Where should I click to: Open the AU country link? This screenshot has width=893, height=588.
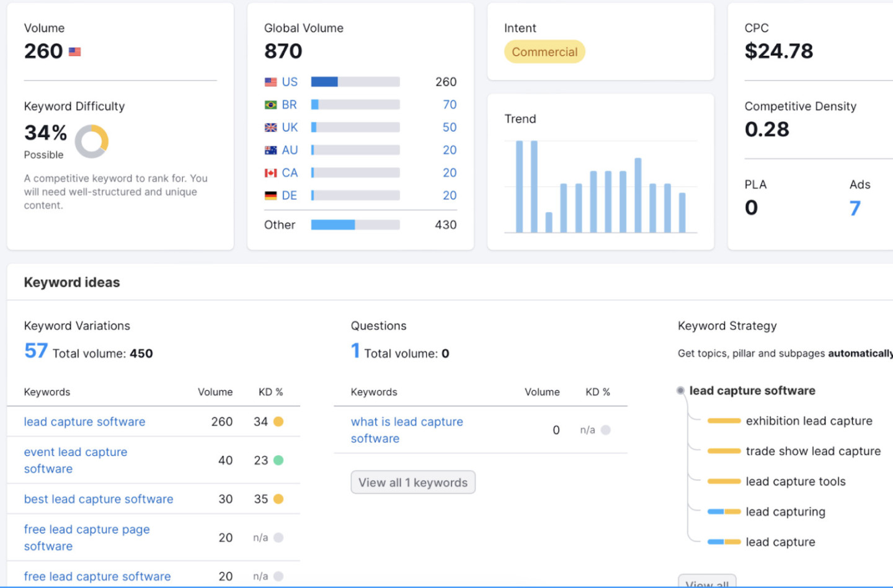click(x=290, y=150)
